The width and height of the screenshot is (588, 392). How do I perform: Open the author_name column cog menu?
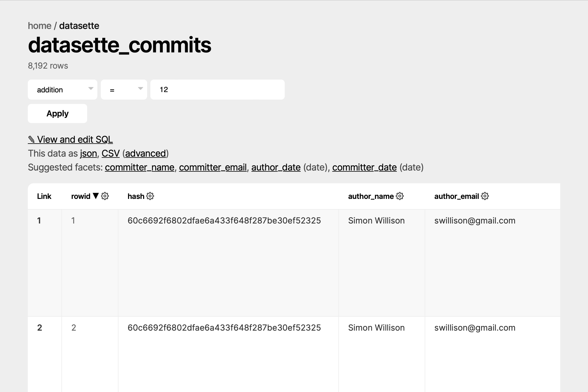399,196
